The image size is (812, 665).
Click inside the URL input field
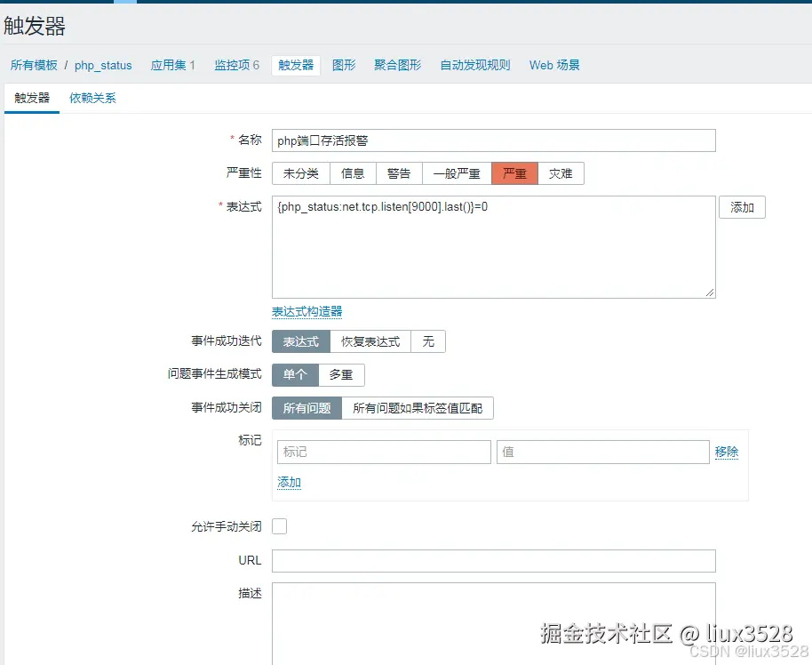[493, 561]
